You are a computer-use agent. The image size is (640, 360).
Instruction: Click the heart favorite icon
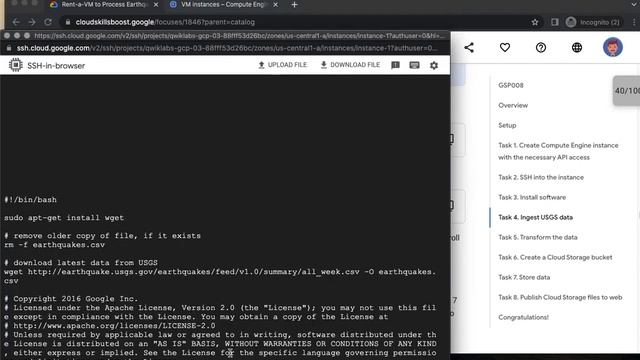[x=505, y=47]
